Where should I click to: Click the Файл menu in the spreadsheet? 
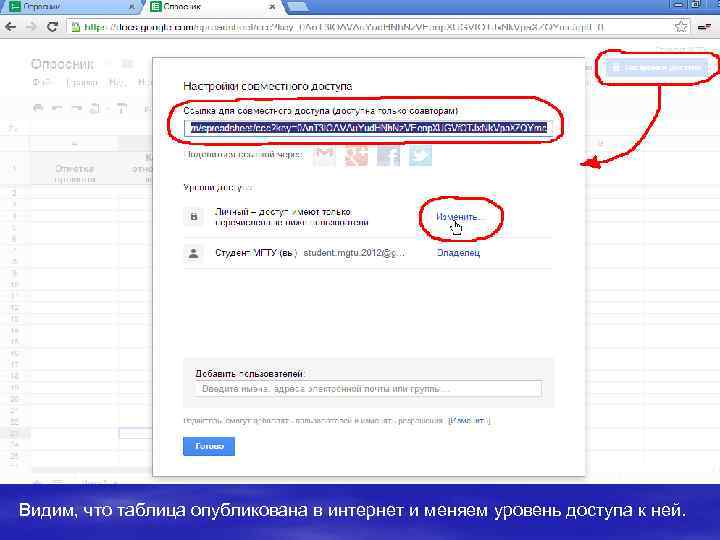42,83
